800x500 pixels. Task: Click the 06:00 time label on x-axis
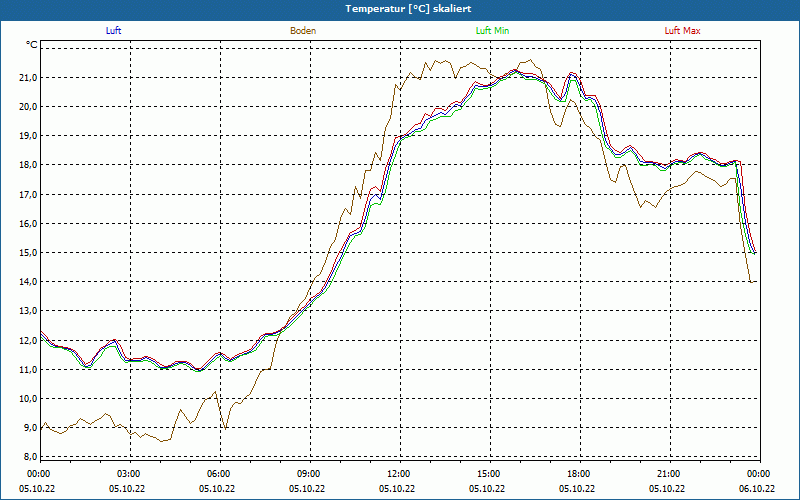click(x=220, y=474)
